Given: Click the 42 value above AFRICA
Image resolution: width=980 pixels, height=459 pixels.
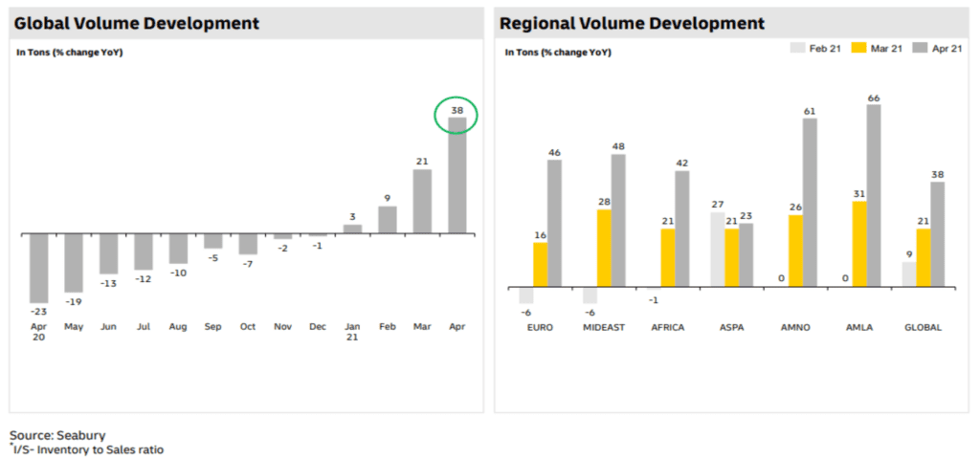Looking at the screenshot, I should (681, 163).
